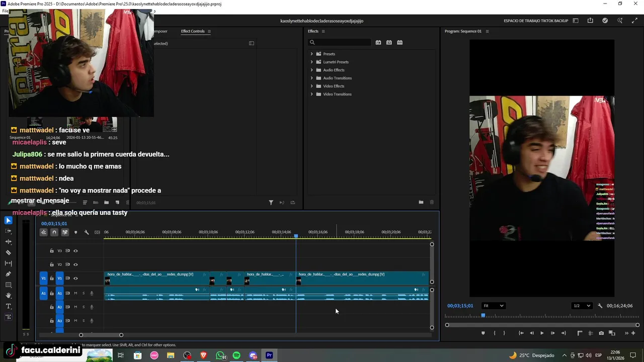Click Premiere Pro taskbar icon
Image resolution: width=644 pixels, height=362 pixels.
tap(269, 355)
